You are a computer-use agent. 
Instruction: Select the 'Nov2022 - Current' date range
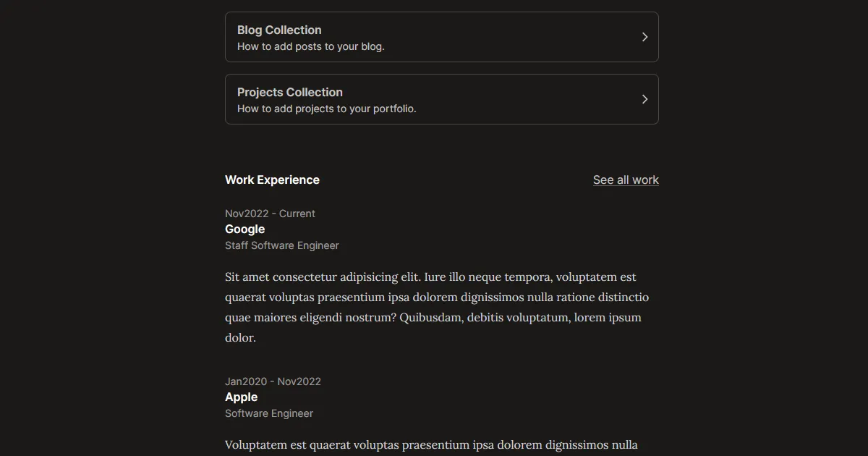coord(270,214)
